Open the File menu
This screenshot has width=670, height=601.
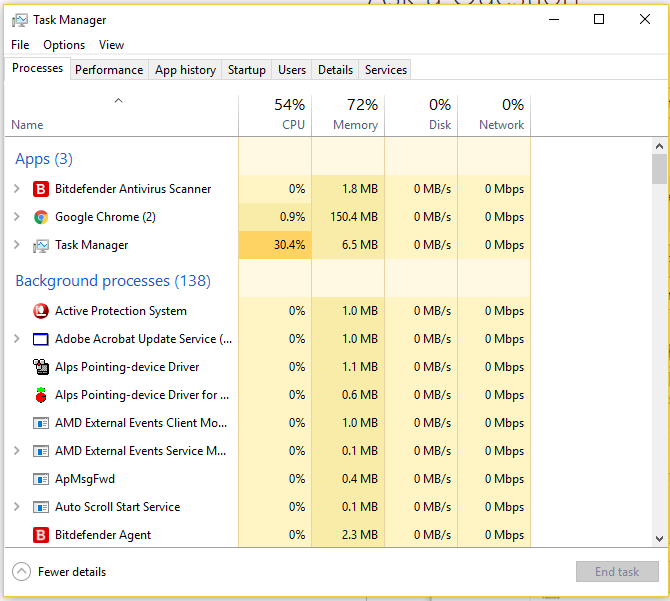(20, 45)
